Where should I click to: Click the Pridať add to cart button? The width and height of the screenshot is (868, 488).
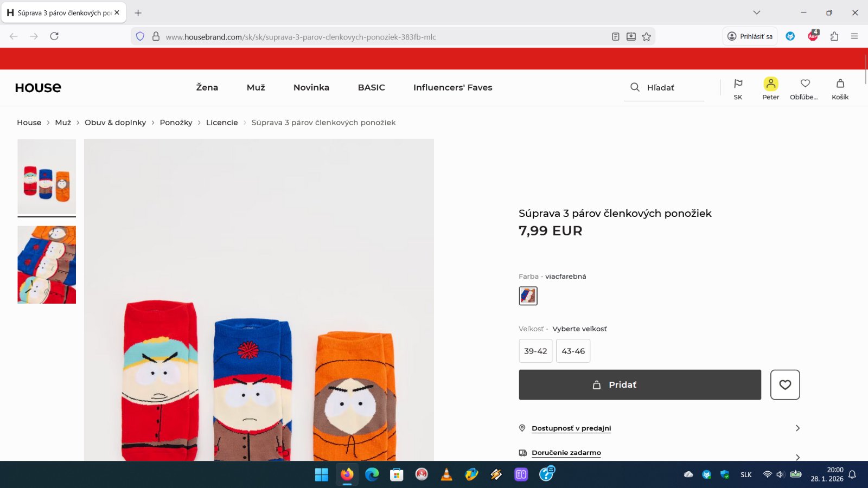coord(640,385)
